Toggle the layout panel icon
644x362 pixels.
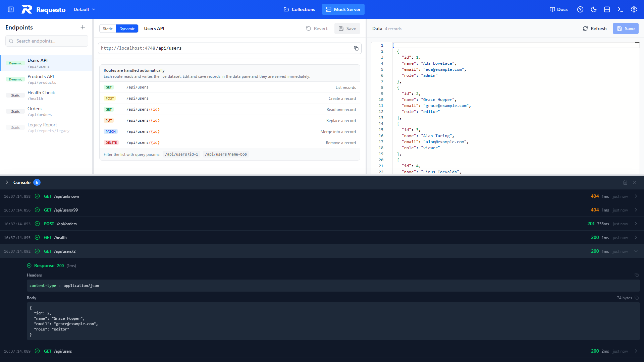607,9
